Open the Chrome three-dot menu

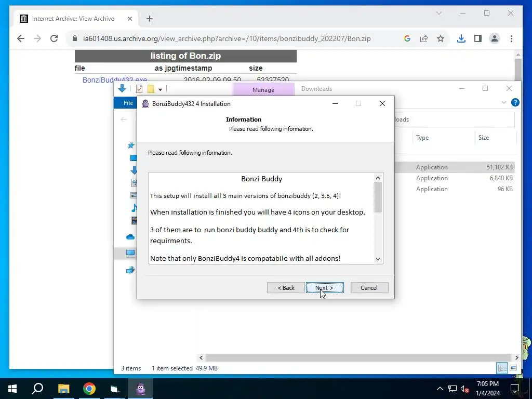511,38
